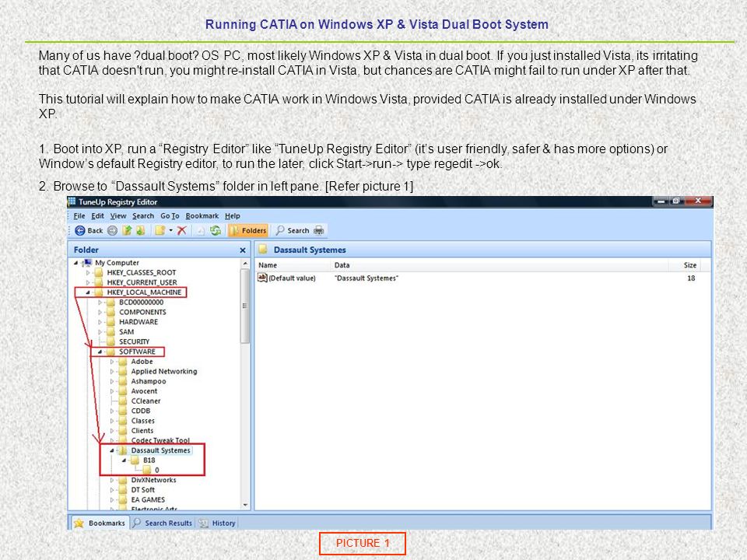Viewport: 747px width, 560px height.
Task: Click the folder-up green arrow toolbar icon
Action: point(127,231)
